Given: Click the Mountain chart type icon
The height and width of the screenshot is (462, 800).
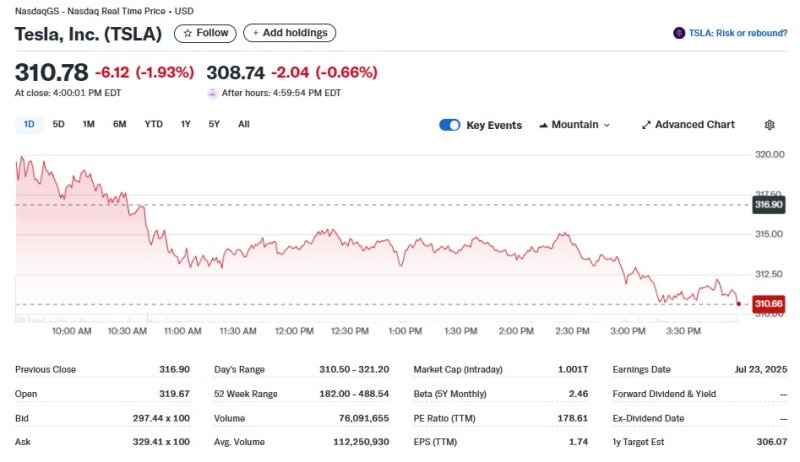Looking at the screenshot, I should (543, 125).
